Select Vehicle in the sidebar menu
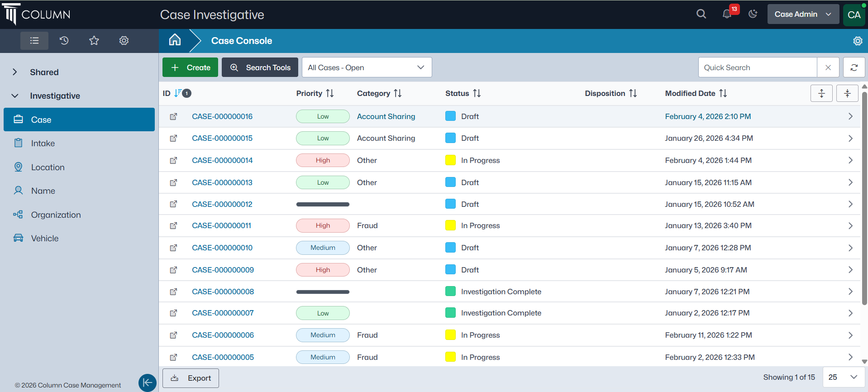Image resolution: width=868 pixels, height=392 pixels. coord(45,239)
